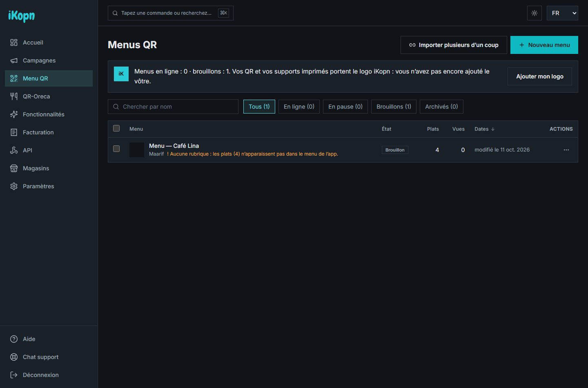588x388 pixels.
Task: Click the Dates column header label
Action: pyautogui.click(x=481, y=129)
